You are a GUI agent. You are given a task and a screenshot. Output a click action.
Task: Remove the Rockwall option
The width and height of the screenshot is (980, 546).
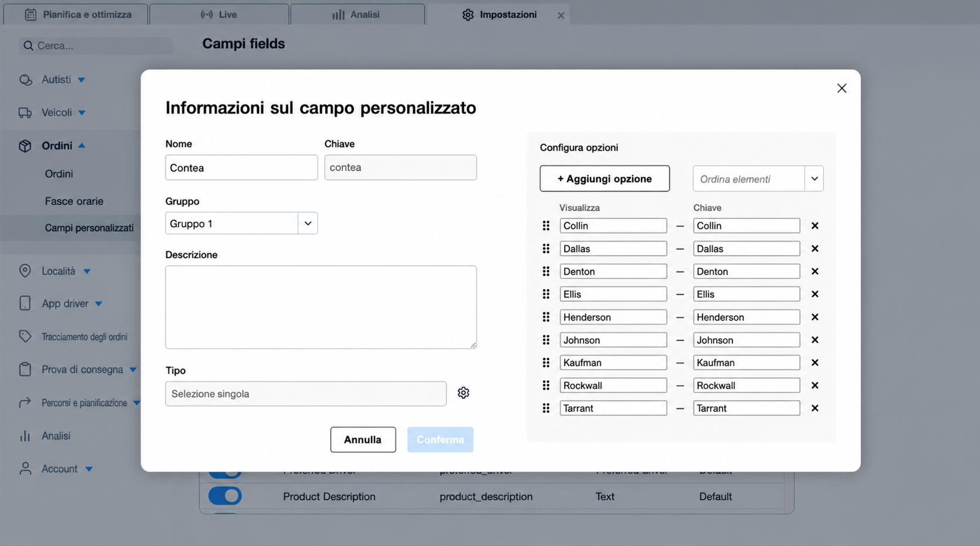tap(814, 386)
